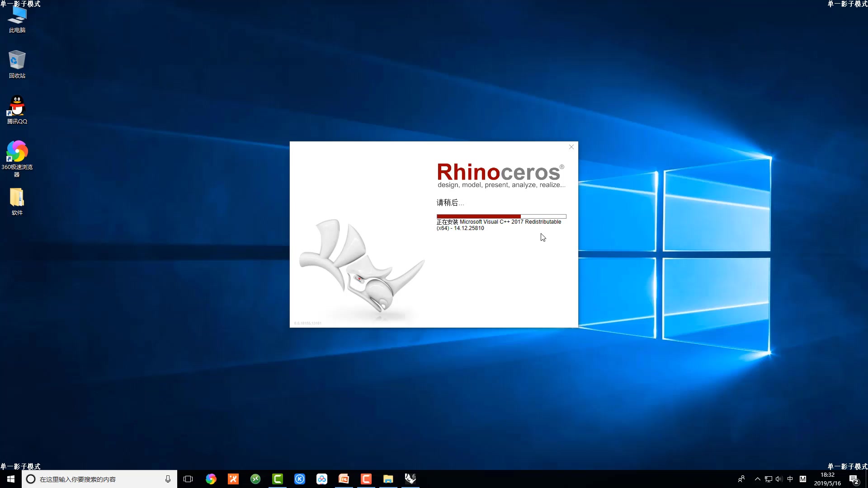Click the microphone icon in search box

click(x=168, y=479)
